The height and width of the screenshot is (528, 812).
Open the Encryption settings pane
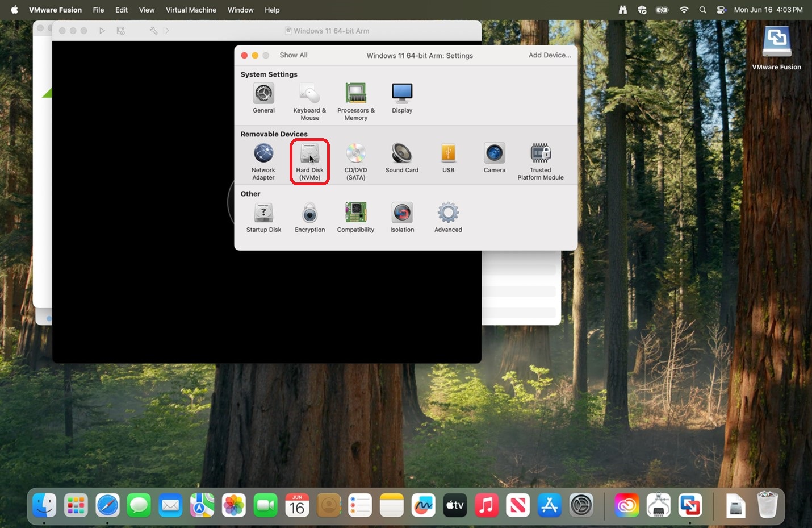point(309,218)
